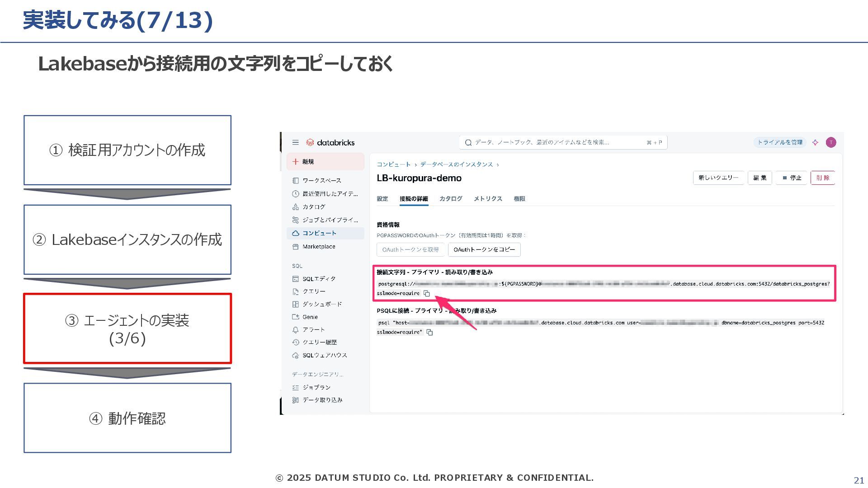Open クエリー sidebar icon
Viewport: 868px width, 488px height.
coord(295,291)
